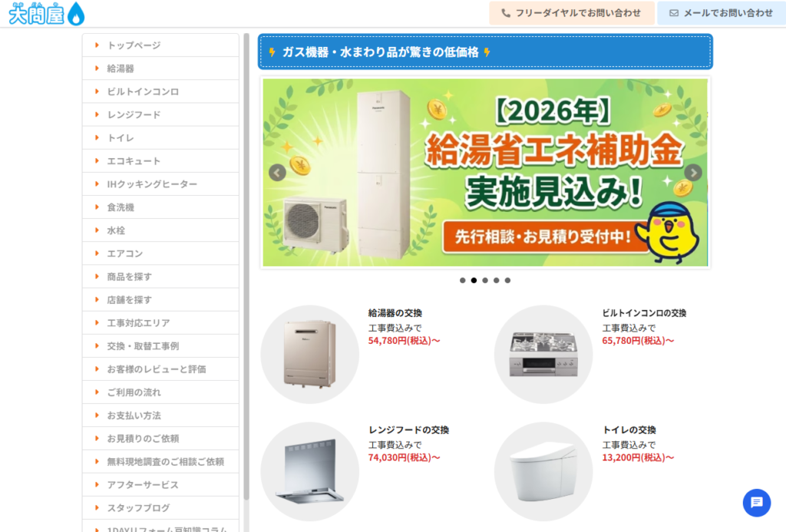Select the range hood product image

coord(310,471)
